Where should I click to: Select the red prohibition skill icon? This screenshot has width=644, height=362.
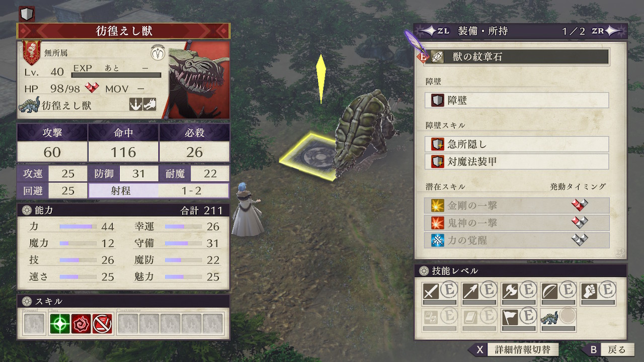pyautogui.click(x=102, y=324)
